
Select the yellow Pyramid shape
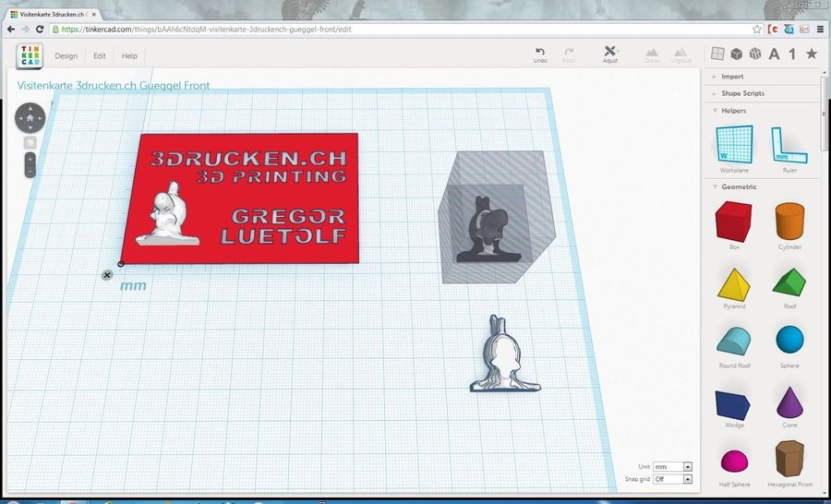(734, 288)
